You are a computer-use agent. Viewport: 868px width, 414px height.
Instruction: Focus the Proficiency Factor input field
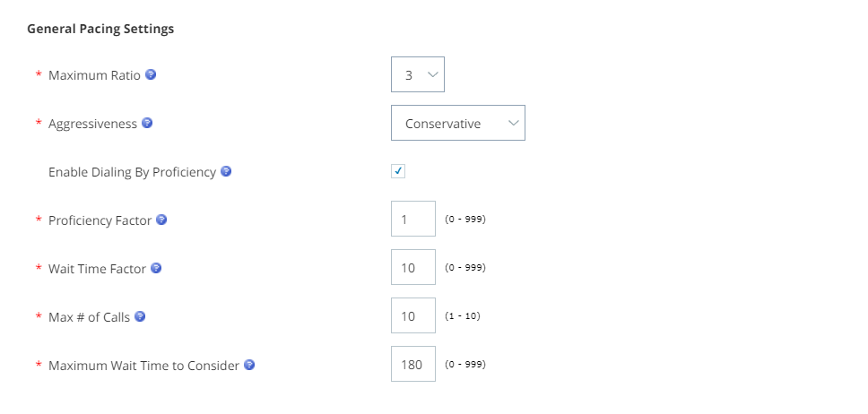click(413, 219)
